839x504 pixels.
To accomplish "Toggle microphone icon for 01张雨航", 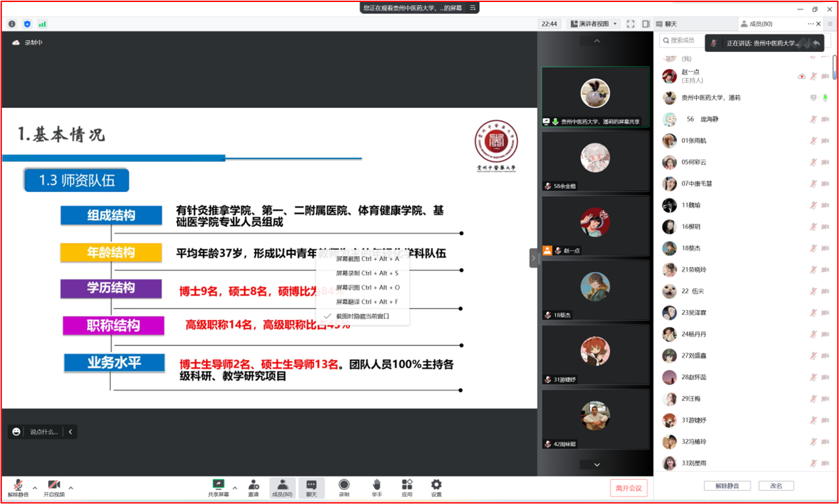I will [813, 141].
